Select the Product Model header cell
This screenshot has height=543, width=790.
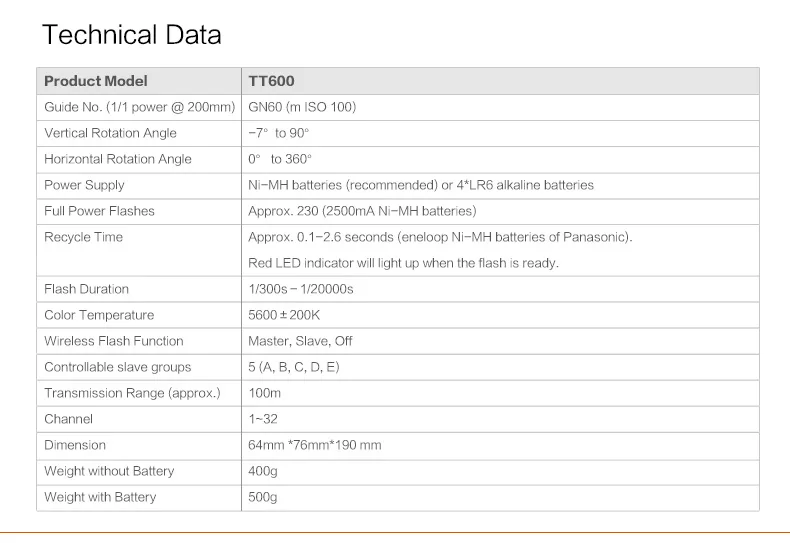(95, 81)
